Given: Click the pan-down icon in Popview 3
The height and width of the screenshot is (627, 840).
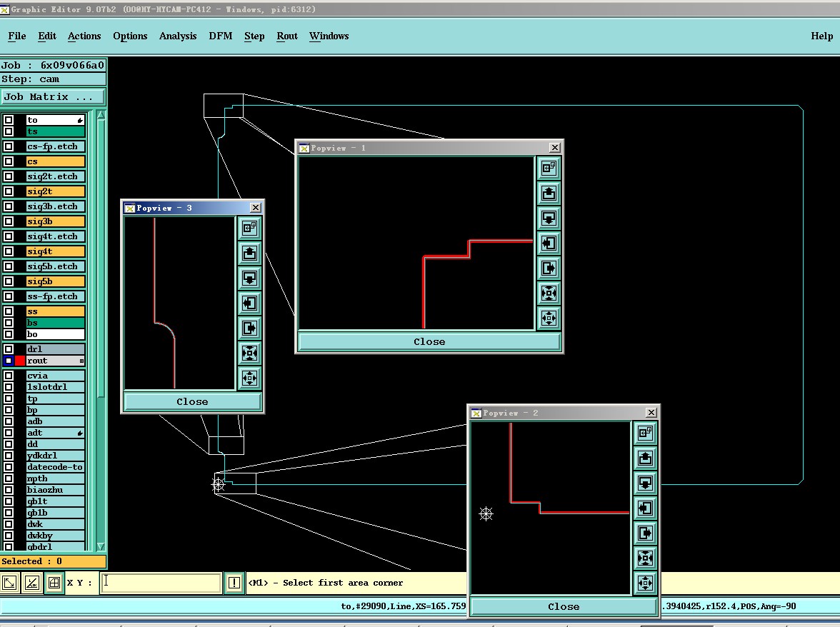Looking at the screenshot, I should point(250,279).
